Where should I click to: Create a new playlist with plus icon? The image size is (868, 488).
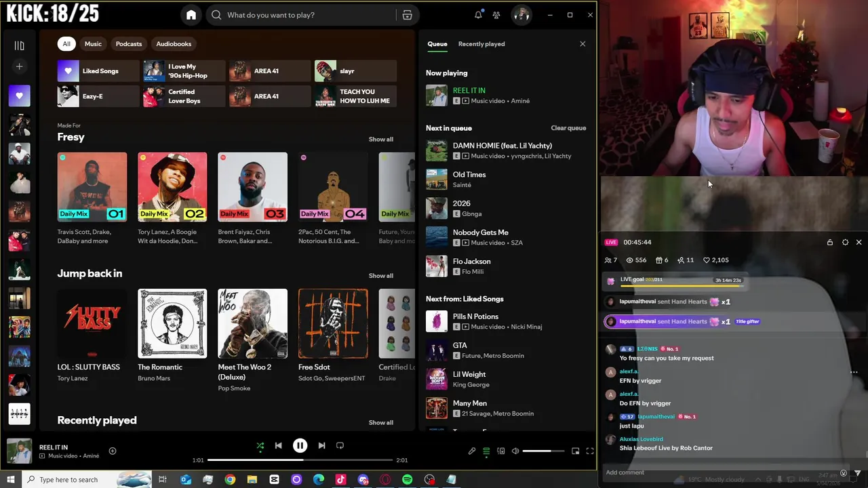[19, 66]
